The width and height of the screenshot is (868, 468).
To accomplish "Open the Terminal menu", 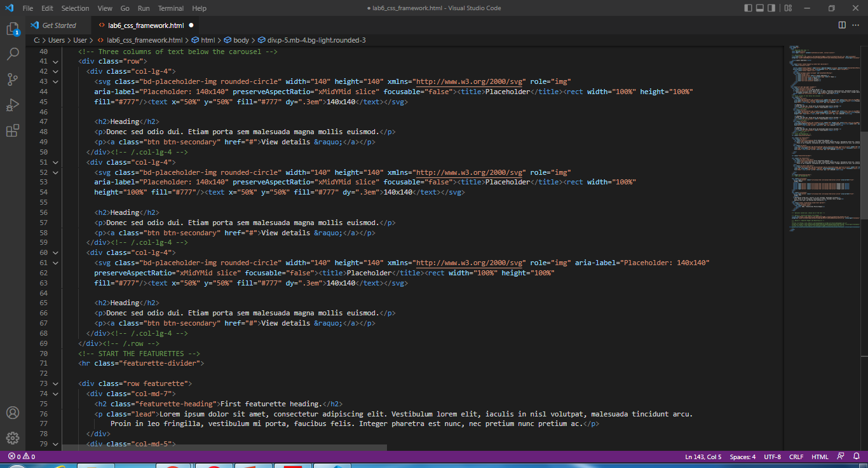I will pyautogui.click(x=170, y=8).
